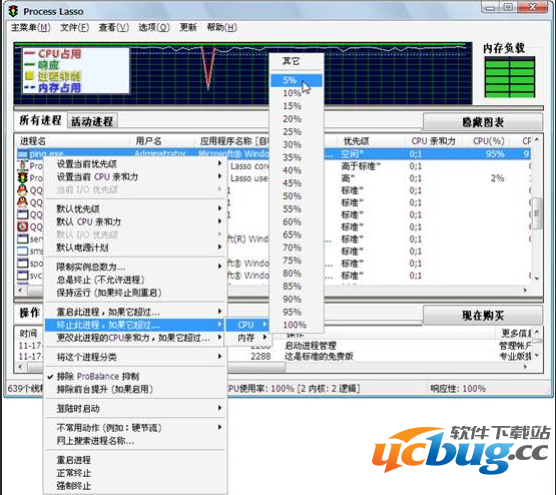Screen dimensions: 556x495
Task: Click the 'ser' process window icon
Action: [23, 239]
